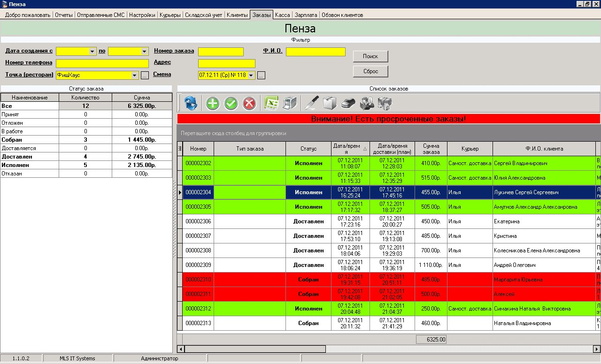Screen dimensions: 601x364
Task: Click the Количество header in status table
Action: (x=85, y=97)
